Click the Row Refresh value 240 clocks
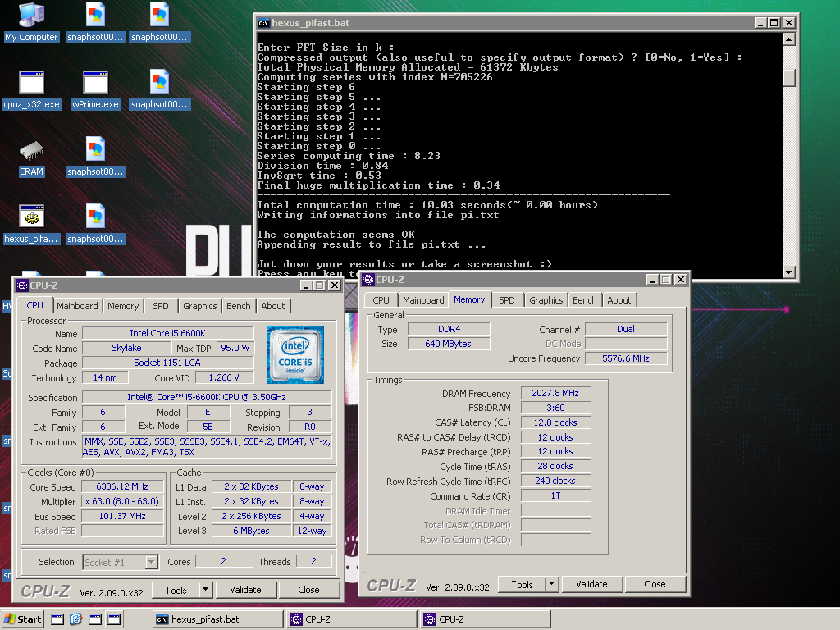Viewport: 840px width, 630px height. click(555, 481)
